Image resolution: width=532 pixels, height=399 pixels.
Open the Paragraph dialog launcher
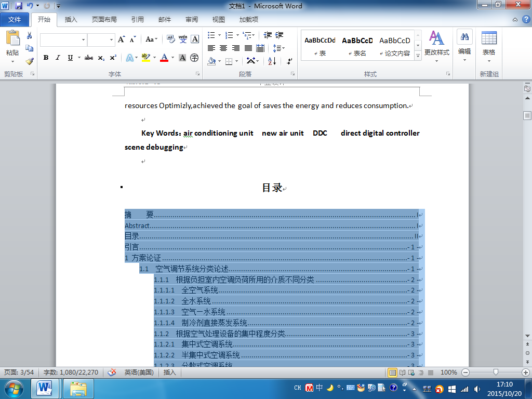292,74
